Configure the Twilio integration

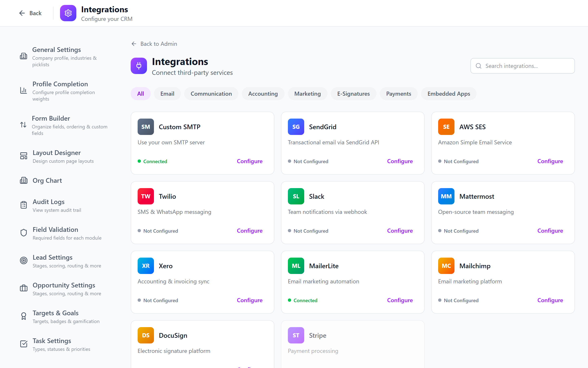point(249,231)
